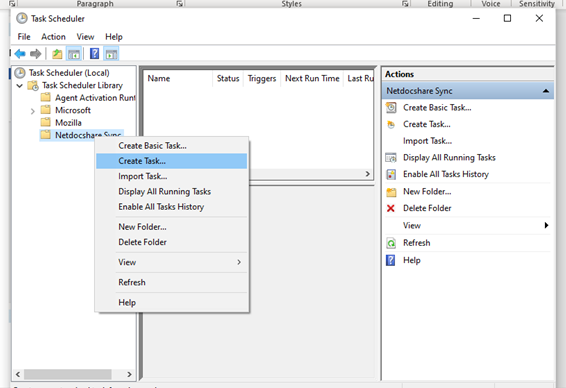Click the green Refresh icon in Actions
This screenshot has height=388, width=566.
pos(391,243)
